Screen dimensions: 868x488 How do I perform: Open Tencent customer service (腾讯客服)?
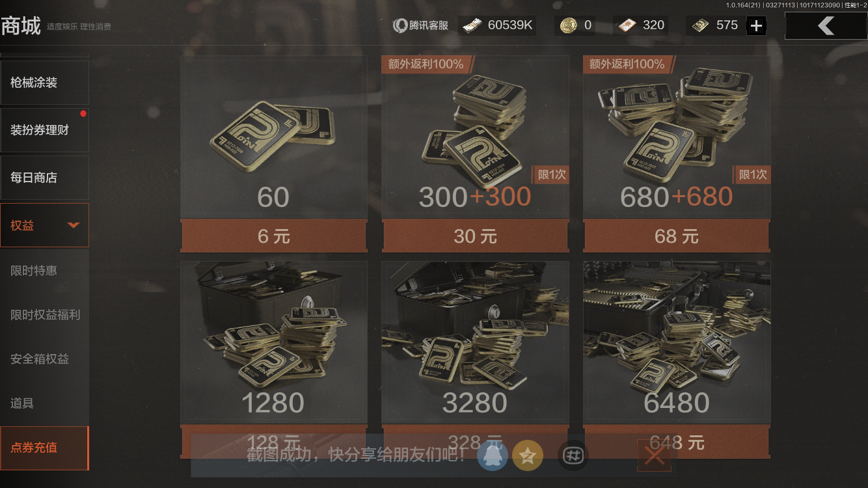[x=420, y=25]
